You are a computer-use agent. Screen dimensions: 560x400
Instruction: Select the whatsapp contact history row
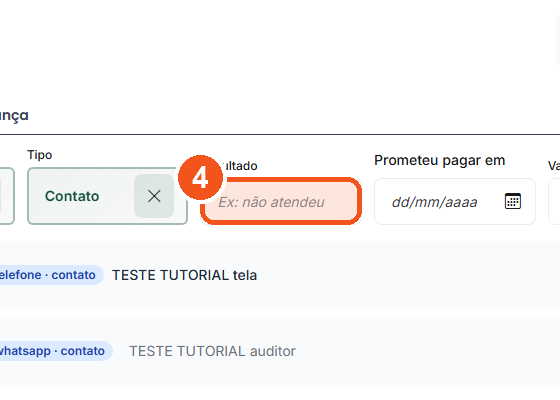(280, 351)
